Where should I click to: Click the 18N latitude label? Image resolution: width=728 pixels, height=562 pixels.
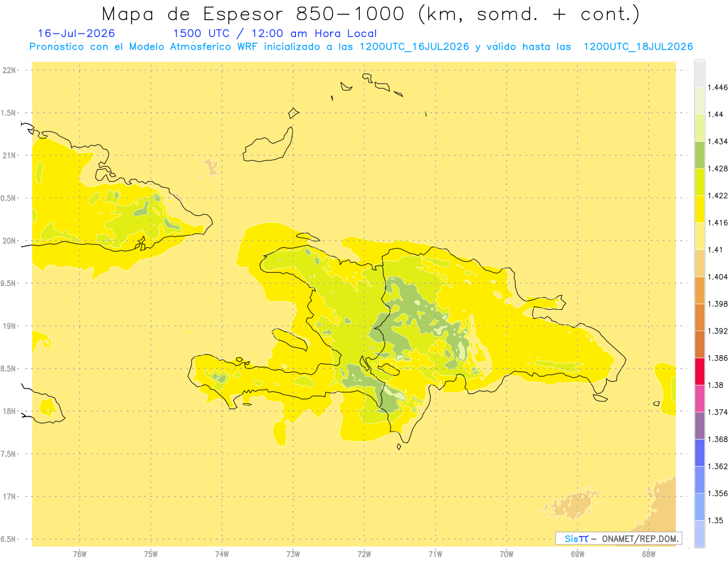click(9, 412)
